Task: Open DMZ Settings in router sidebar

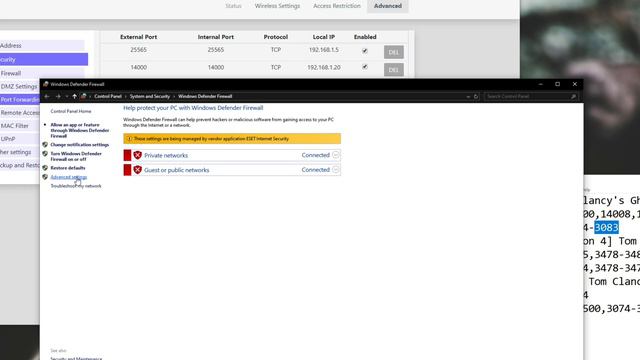Action: 19,86
